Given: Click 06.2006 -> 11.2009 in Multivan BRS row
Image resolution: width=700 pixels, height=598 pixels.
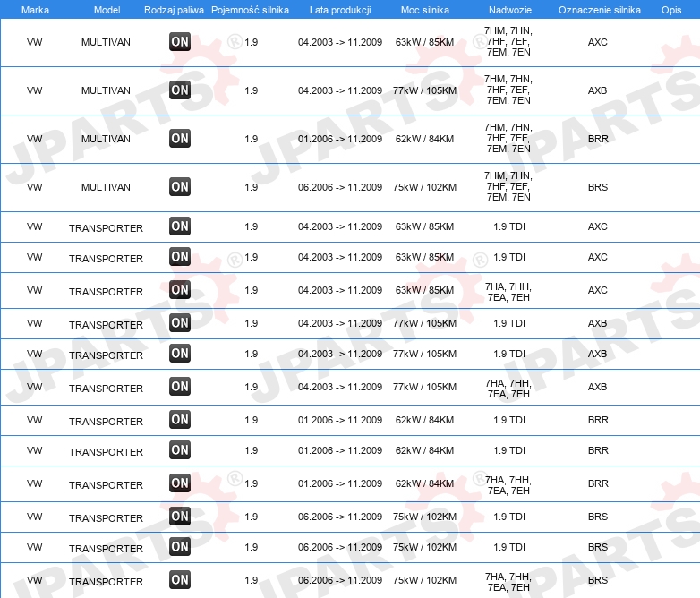Looking at the screenshot, I should pos(340,187).
